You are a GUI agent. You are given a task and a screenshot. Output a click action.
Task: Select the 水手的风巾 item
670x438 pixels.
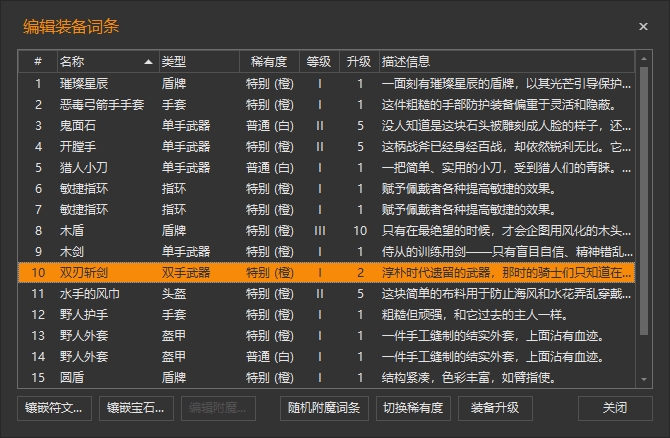[x=90, y=294]
